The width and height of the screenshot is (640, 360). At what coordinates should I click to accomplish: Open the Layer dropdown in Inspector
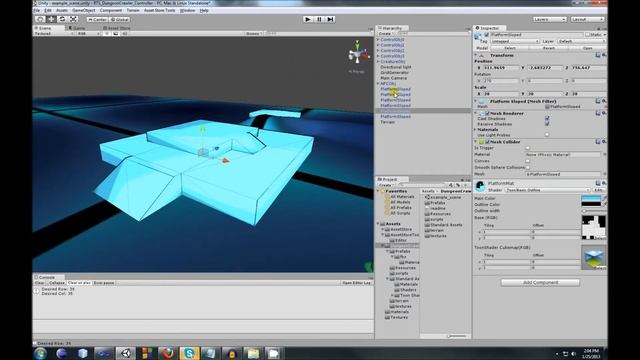pyautogui.click(x=582, y=41)
